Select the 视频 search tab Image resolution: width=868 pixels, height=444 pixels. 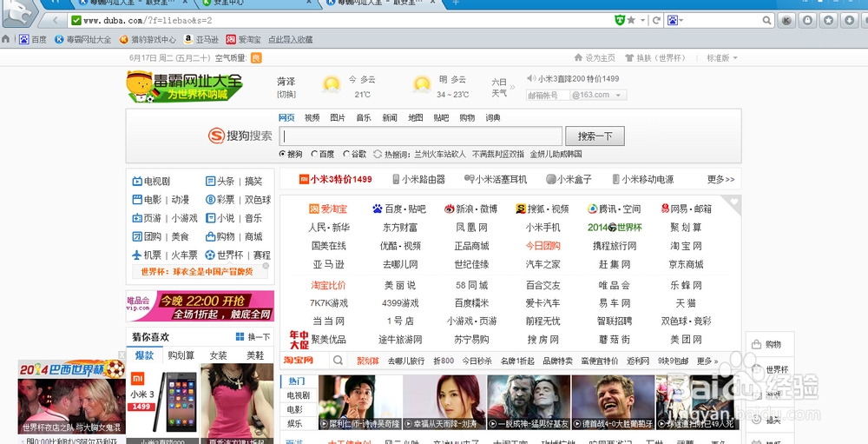(312, 117)
